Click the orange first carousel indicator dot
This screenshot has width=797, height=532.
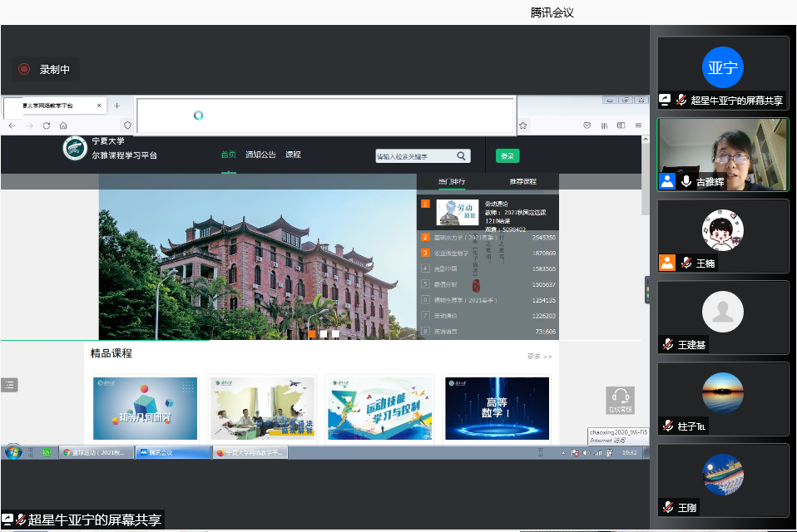[312, 333]
